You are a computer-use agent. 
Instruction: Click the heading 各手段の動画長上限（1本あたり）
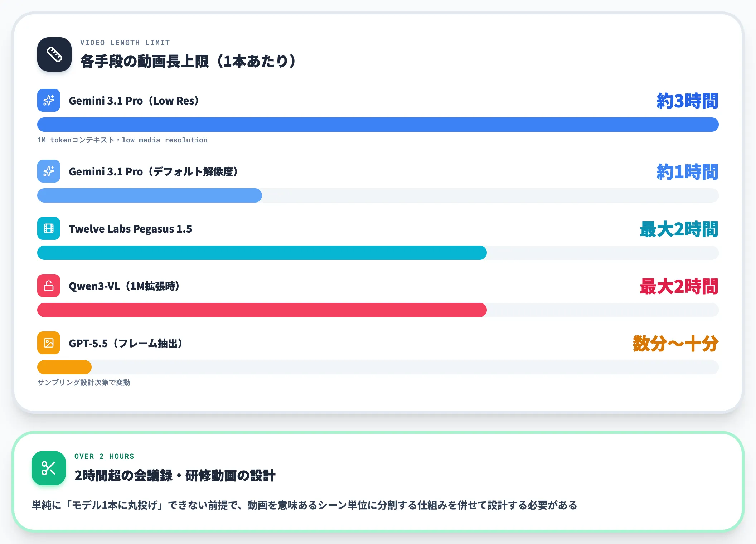(x=188, y=61)
